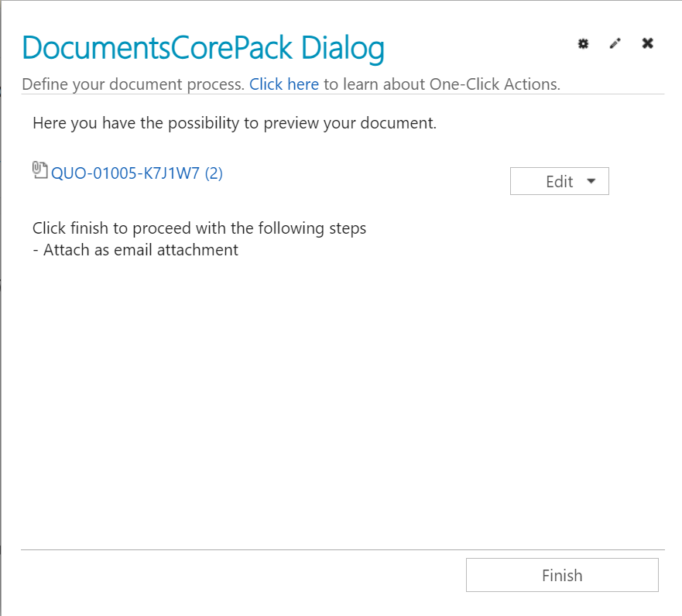The height and width of the screenshot is (616, 682).
Task: Learn about One-Click Actions via blue link
Action: click(x=284, y=84)
